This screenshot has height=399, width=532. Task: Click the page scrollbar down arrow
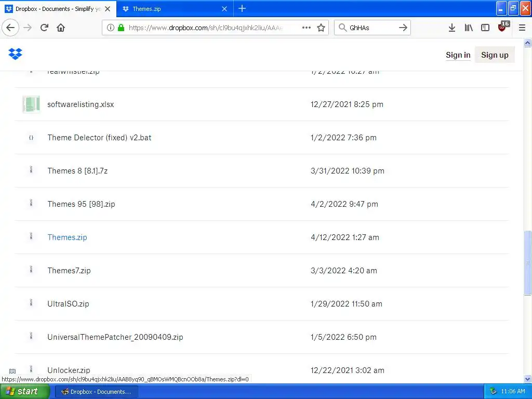point(527,379)
